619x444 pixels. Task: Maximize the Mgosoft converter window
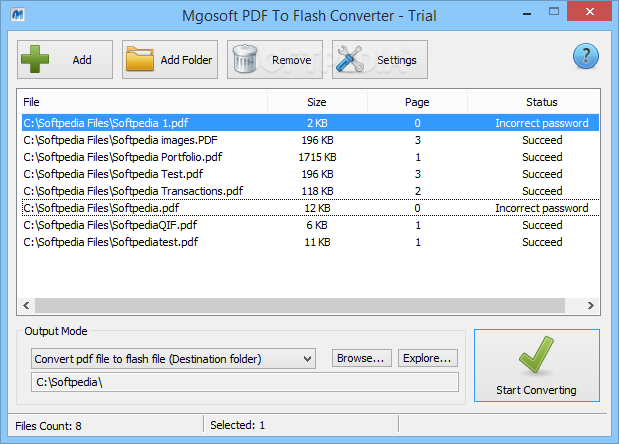tap(554, 11)
